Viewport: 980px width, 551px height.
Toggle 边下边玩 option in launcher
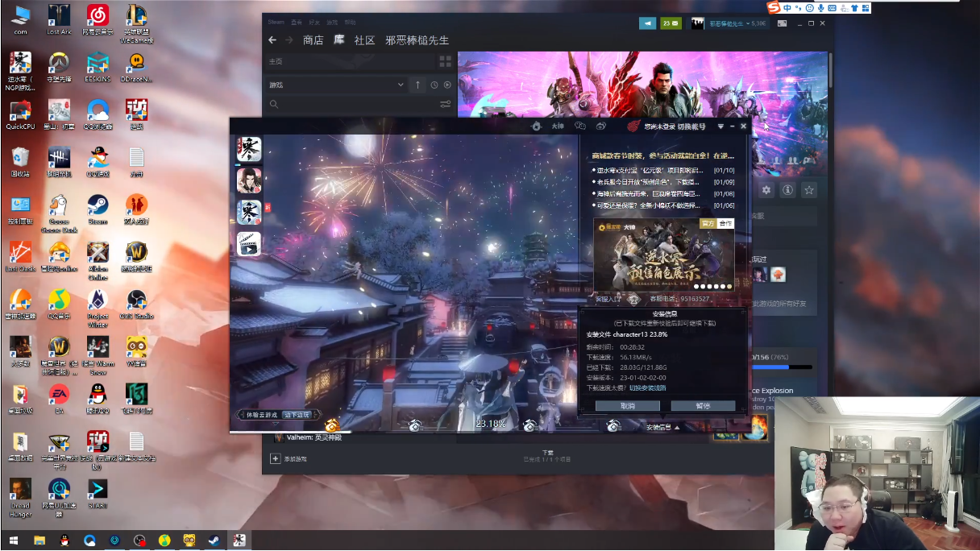click(296, 415)
